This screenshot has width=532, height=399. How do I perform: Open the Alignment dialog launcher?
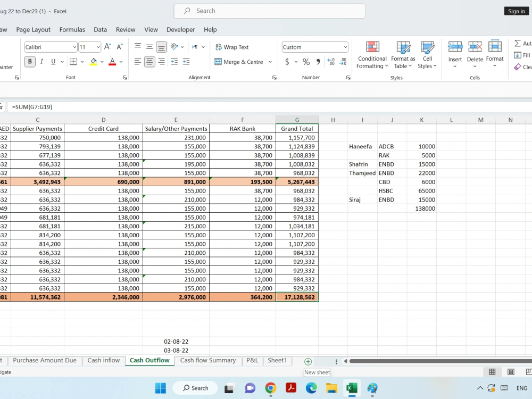pos(274,78)
